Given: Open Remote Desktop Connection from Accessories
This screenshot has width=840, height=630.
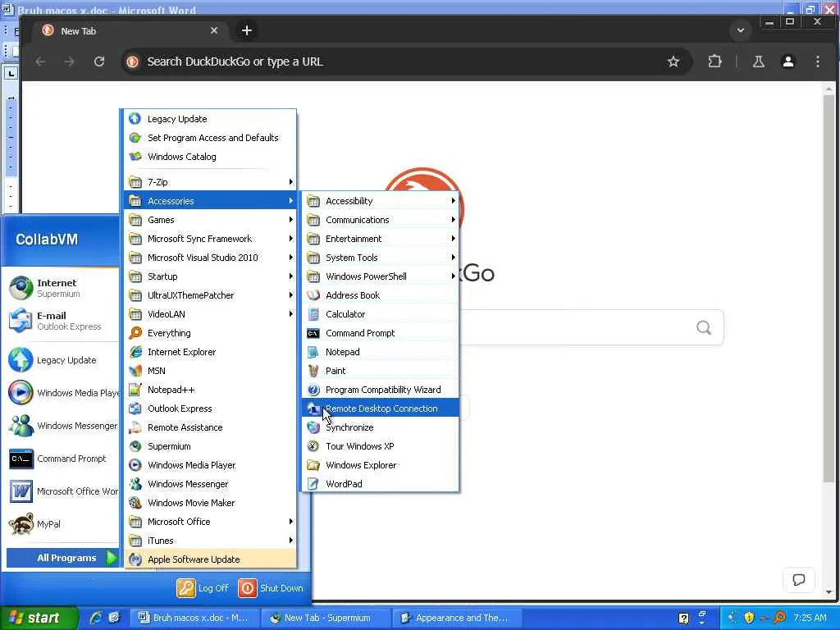Looking at the screenshot, I should (381, 409).
